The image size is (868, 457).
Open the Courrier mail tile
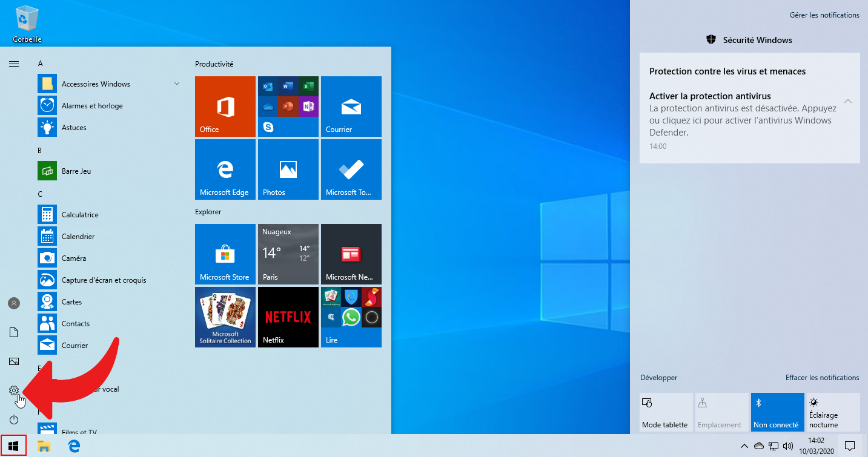[x=351, y=107]
